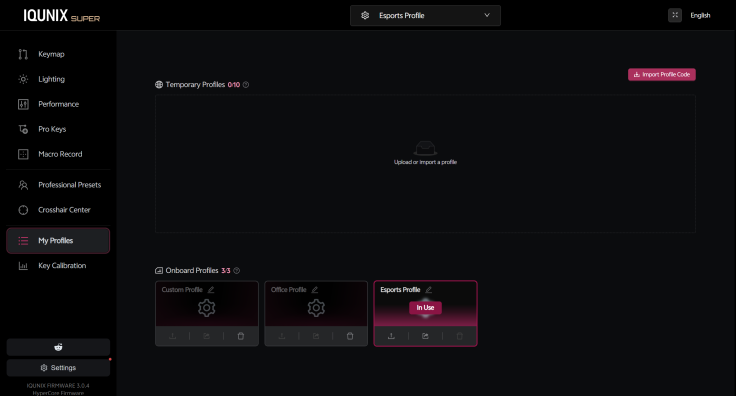The height and width of the screenshot is (396, 736).
Task: Click trash icon on Esports Profile
Action: (460, 336)
